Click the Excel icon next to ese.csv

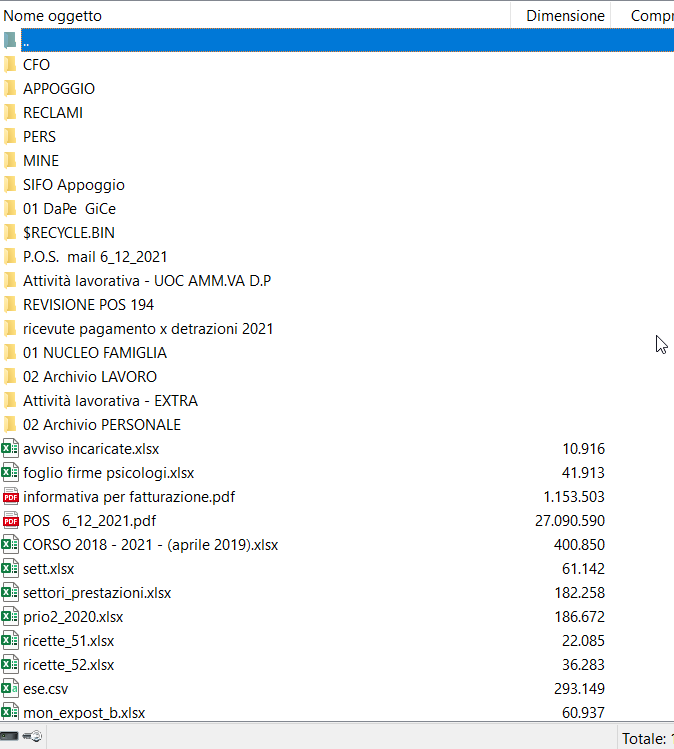click(x=10, y=689)
